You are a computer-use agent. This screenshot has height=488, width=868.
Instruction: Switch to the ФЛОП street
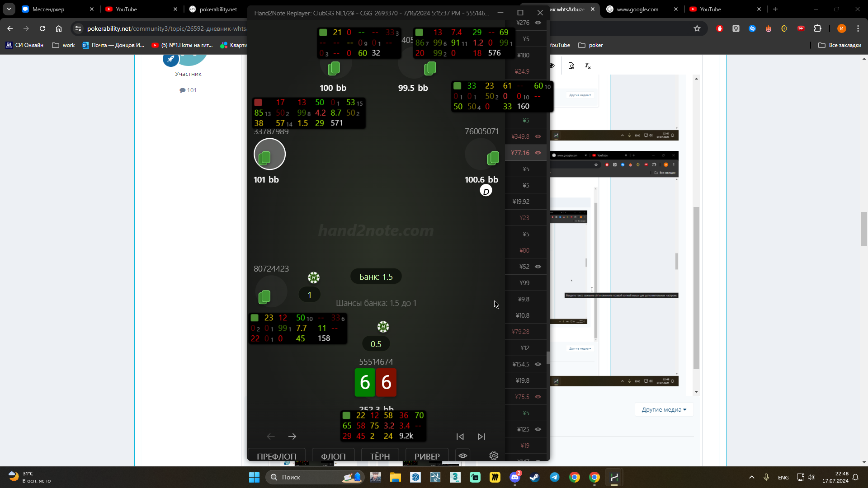333,455
